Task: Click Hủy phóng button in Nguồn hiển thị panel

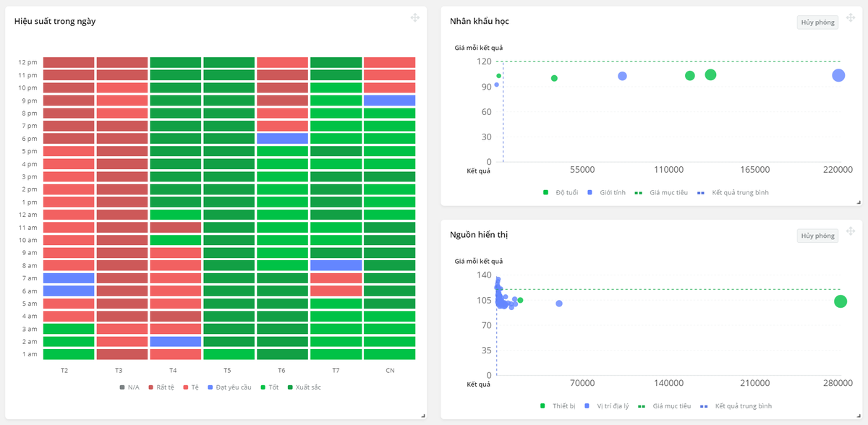Action: 817,236
